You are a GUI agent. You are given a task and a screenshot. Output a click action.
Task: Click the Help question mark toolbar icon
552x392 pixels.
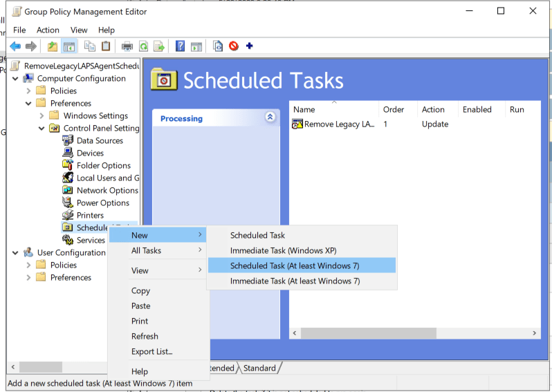(180, 46)
